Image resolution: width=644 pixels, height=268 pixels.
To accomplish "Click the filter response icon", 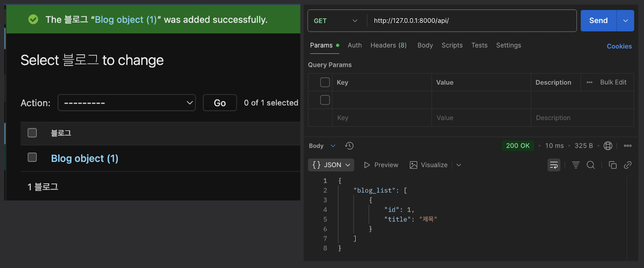I will click(576, 165).
